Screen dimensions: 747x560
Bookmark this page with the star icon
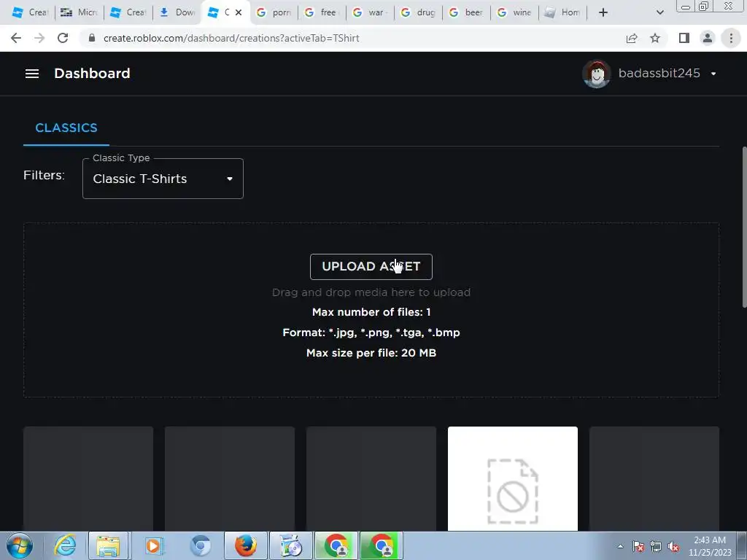click(x=655, y=38)
